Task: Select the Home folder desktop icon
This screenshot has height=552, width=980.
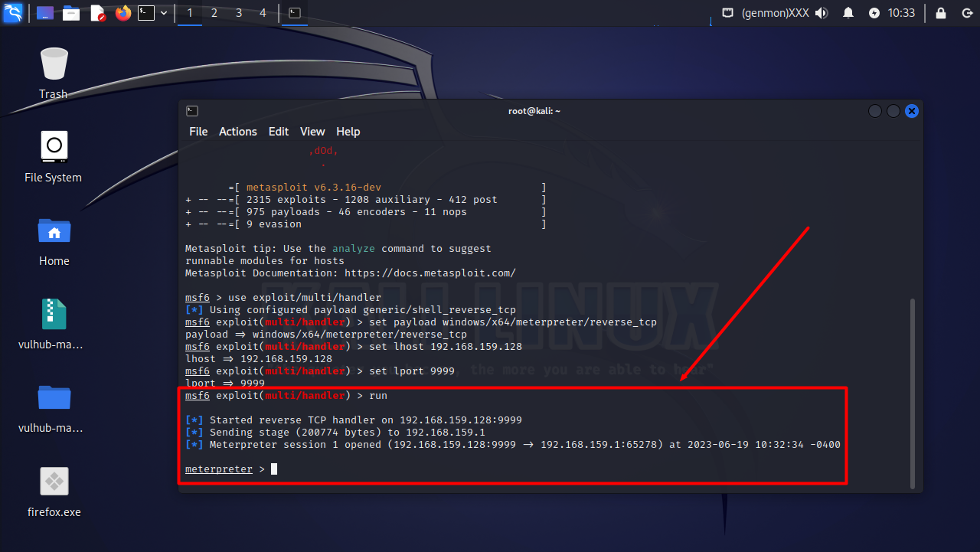Action: click(54, 240)
